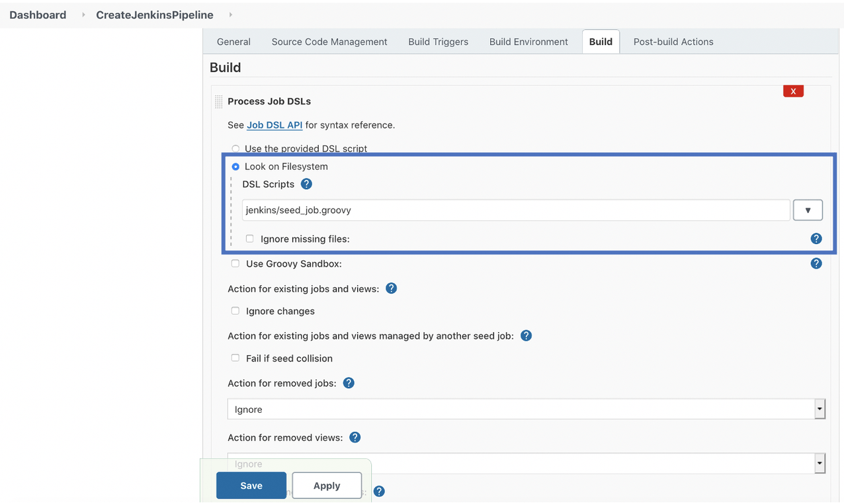
Task: Open help for Use Groovy Sandbox
Action: point(816,263)
